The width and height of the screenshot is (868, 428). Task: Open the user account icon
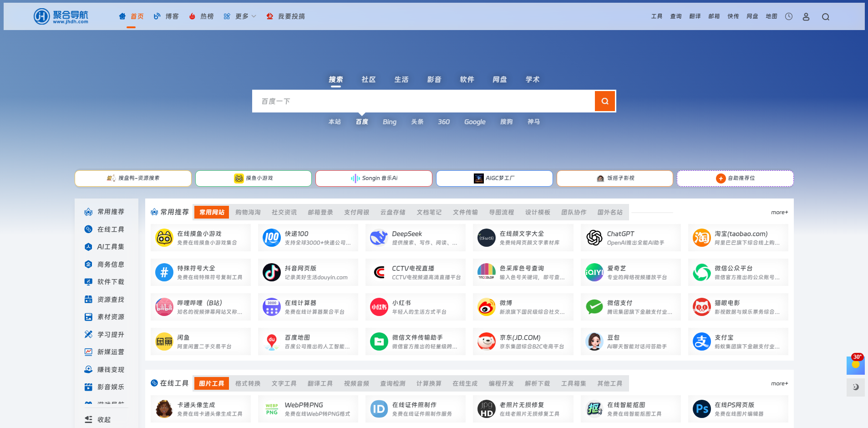click(806, 16)
